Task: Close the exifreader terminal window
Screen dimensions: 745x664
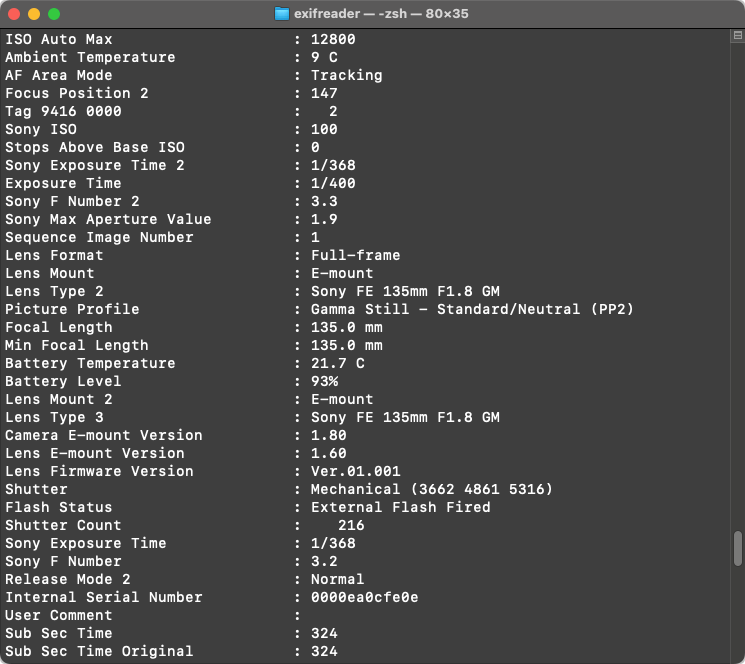Action: [x=14, y=14]
